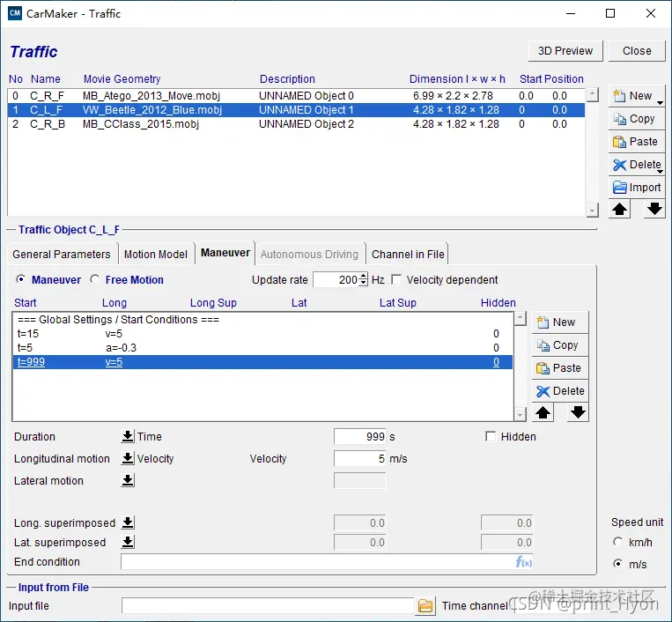Switch to Motion Model tab
672x622 pixels.
click(156, 255)
